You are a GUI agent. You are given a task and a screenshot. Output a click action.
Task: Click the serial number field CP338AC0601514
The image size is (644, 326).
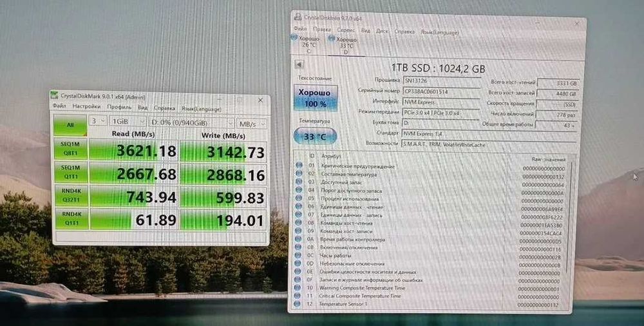(441, 91)
